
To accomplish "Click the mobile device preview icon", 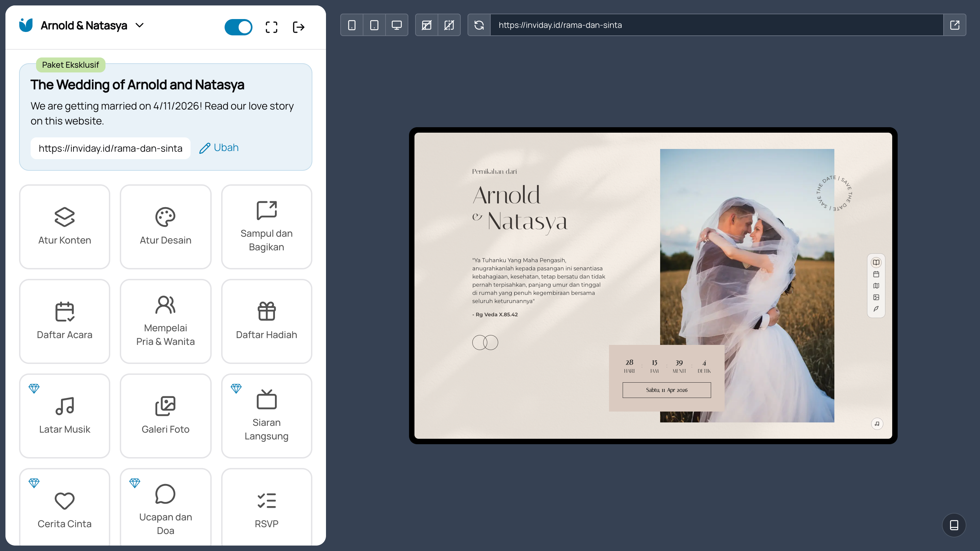I will (x=352, y=25).
